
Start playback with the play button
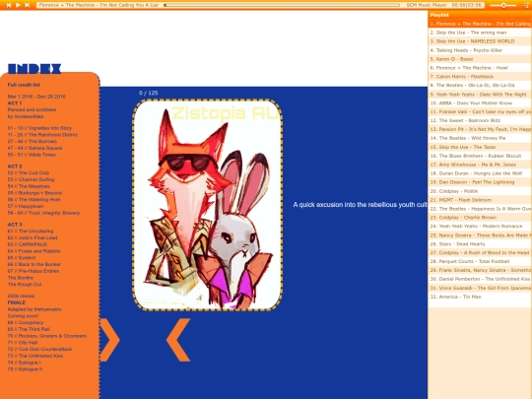pyautogui.click(x=18, y=5)
